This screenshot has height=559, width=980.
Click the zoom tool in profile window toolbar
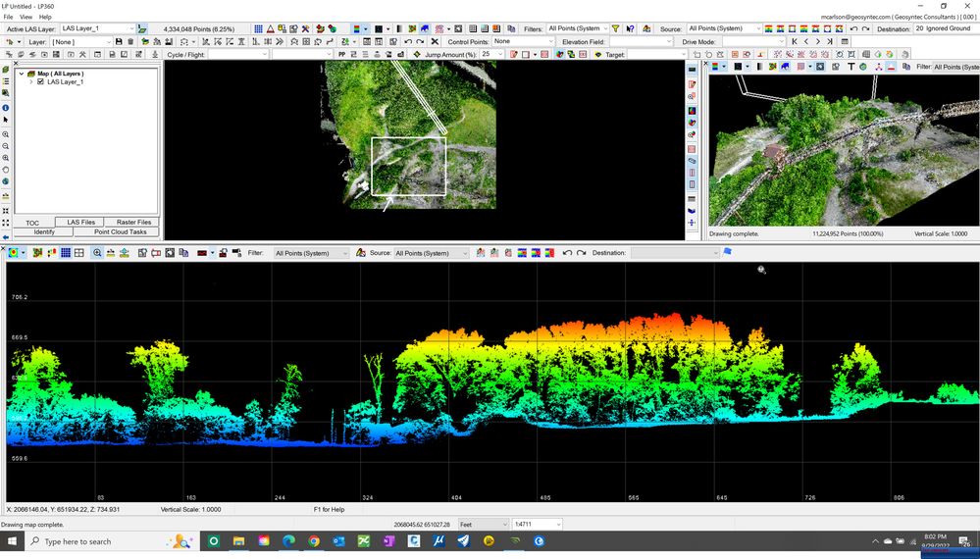click(x=97, y=253)
